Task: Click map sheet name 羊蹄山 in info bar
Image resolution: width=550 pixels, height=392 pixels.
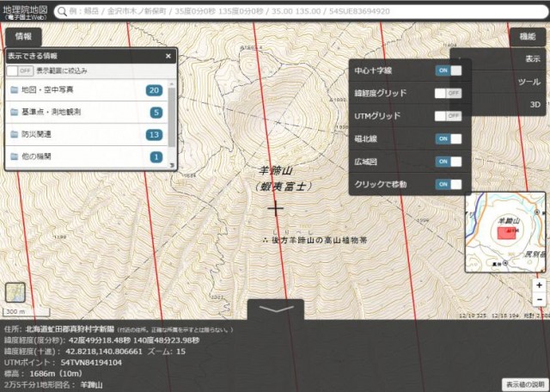Action: pos(91,385)
